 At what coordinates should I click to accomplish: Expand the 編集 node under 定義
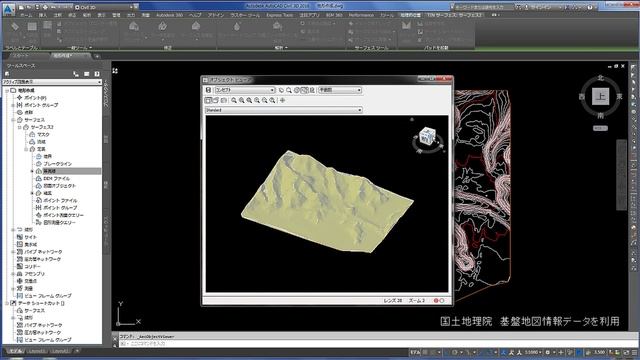32,193
